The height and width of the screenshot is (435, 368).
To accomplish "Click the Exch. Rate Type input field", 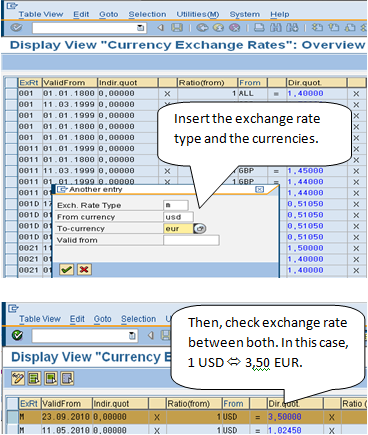I will click(176, 205).
